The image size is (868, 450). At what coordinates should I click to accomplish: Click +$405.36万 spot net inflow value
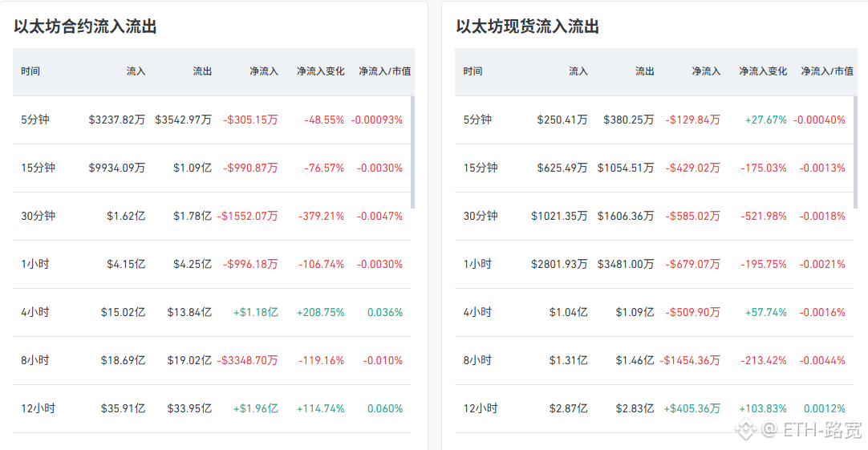[x=692, y=409]
